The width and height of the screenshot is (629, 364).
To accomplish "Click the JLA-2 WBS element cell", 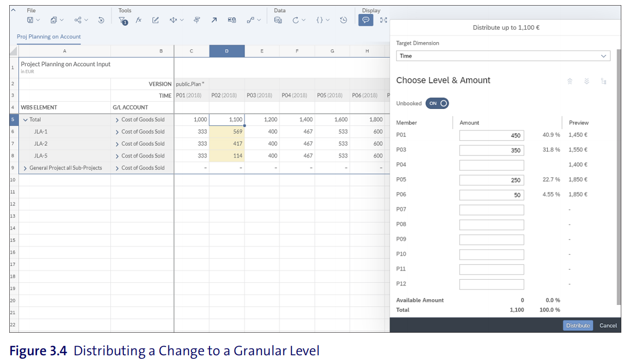I will (x=65, y=144).
